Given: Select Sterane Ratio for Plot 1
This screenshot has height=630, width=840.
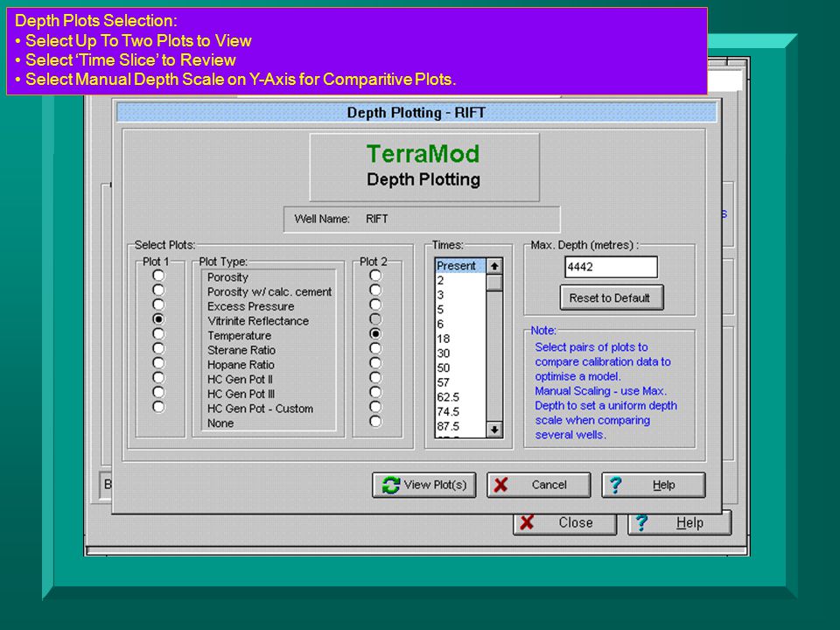Looking at the screenshot, I should click(158, 348).
